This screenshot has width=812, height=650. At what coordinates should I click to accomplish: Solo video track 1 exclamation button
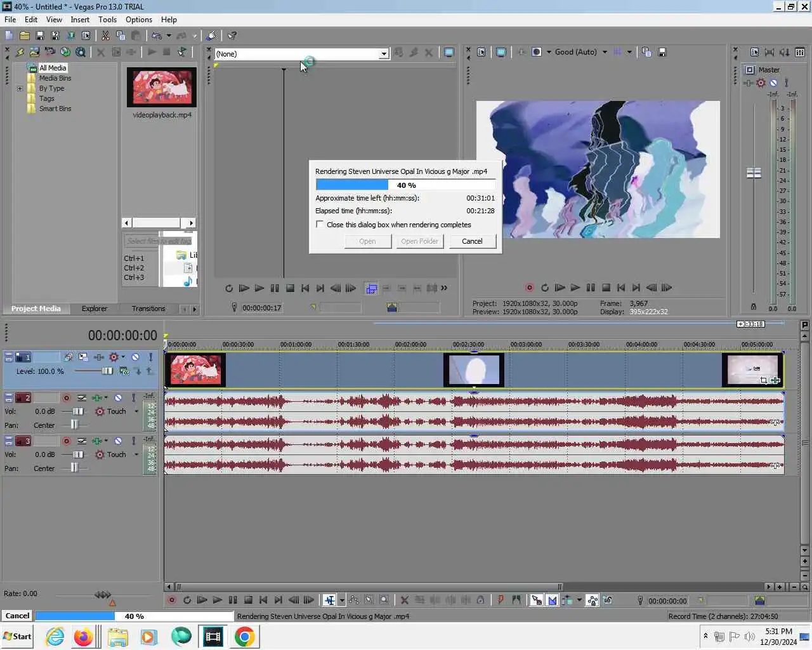pos(150,357)
